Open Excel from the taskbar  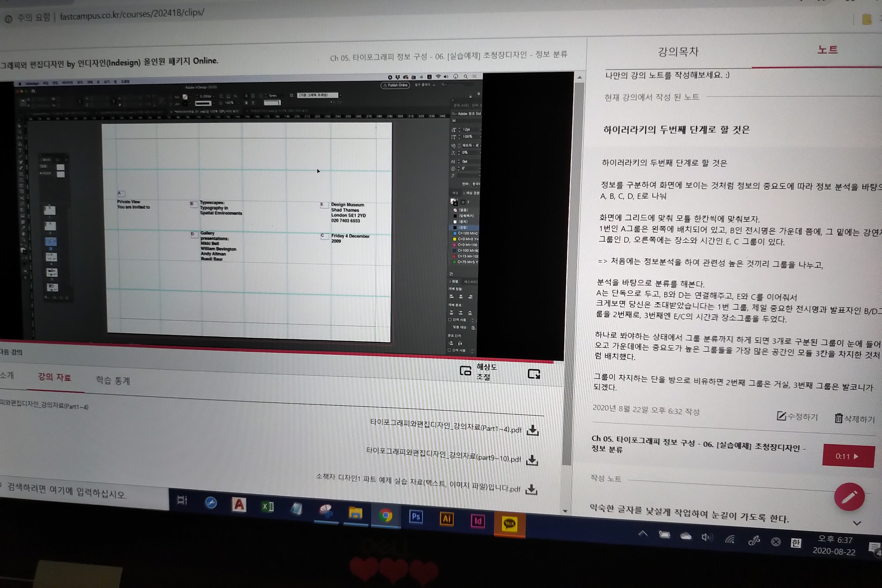tap(268, 507)
